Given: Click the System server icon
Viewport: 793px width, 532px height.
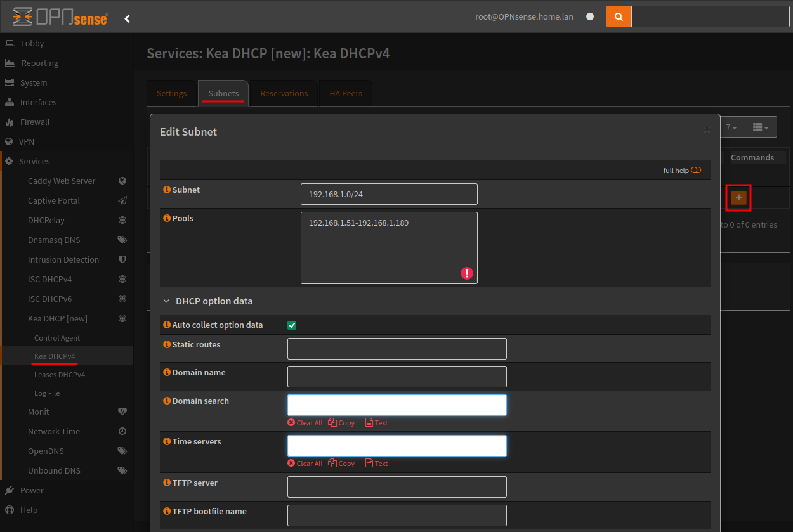Looking at the screenshot, I should pos(10,82).
